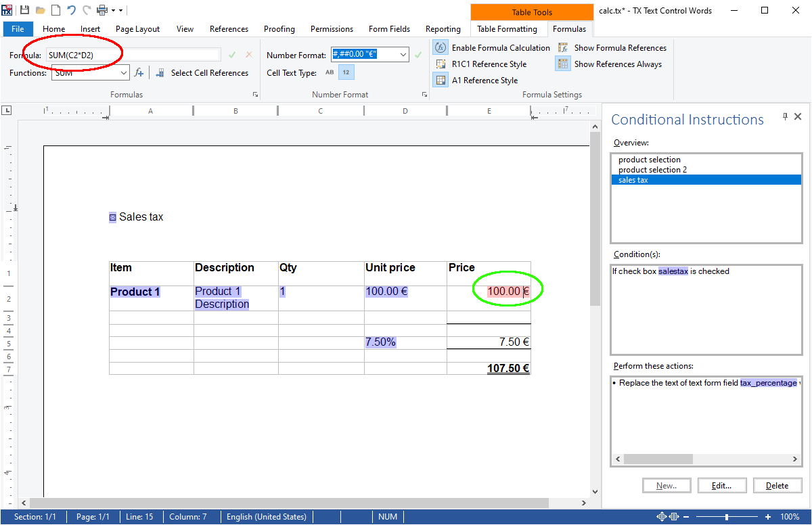Viewport: 812px width, 525px height.
Task: Open the quick access toolbar customize arrow
Action: (x=120, y=10)
